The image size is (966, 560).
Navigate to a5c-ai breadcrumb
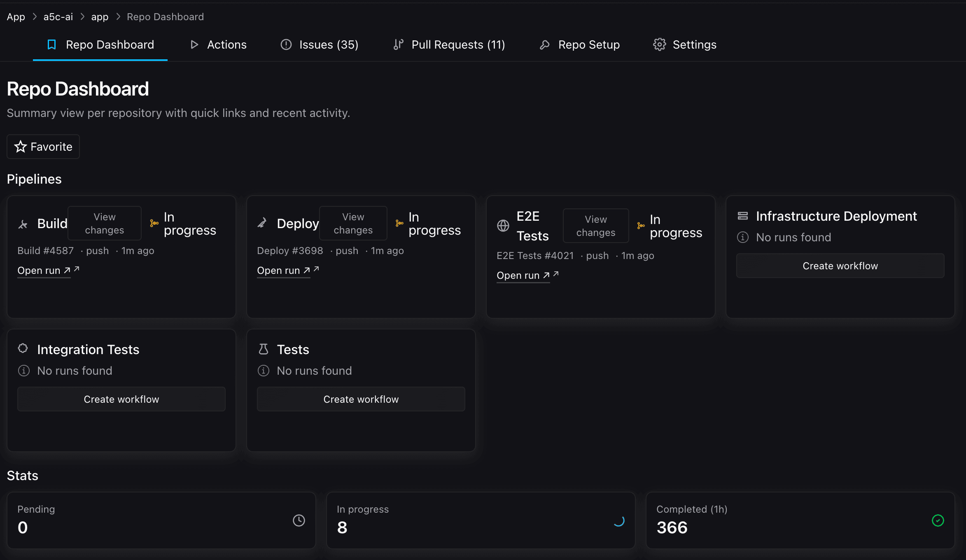click(x=58, y=17)
